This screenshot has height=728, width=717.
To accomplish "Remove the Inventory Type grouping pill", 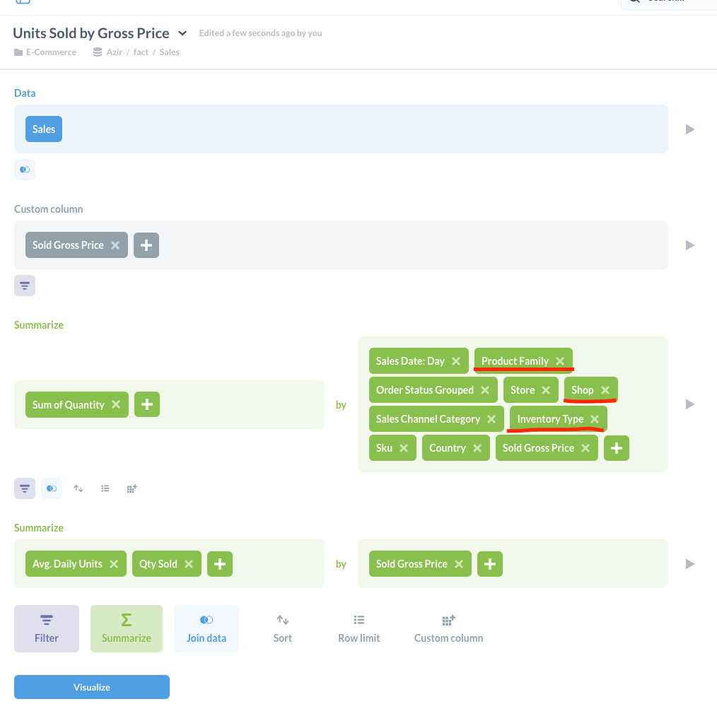I will 595,418.
